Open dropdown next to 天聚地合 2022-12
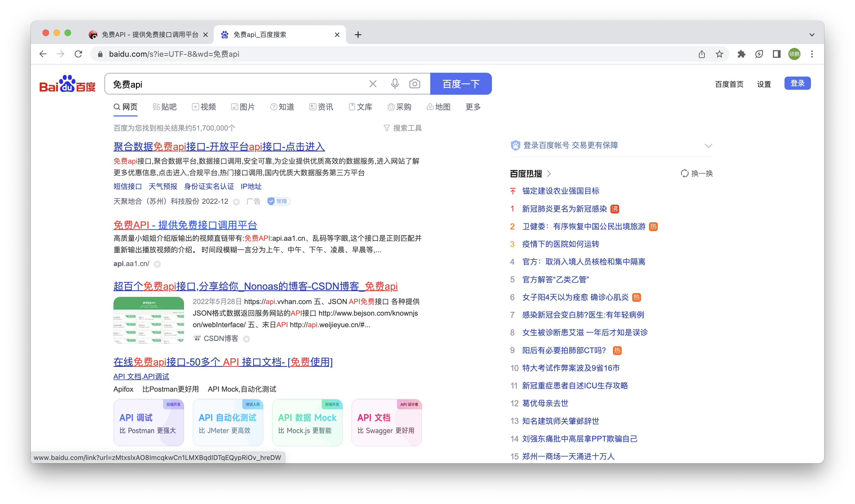The width and height of the screenshot is (855, 504). (236, 202)
